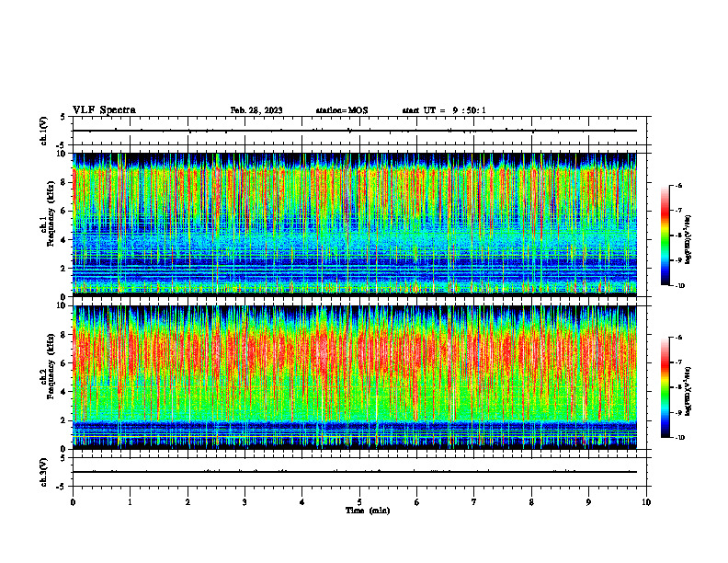Select the ch.2 color bar log(PSD) unit label

point(688,391)
